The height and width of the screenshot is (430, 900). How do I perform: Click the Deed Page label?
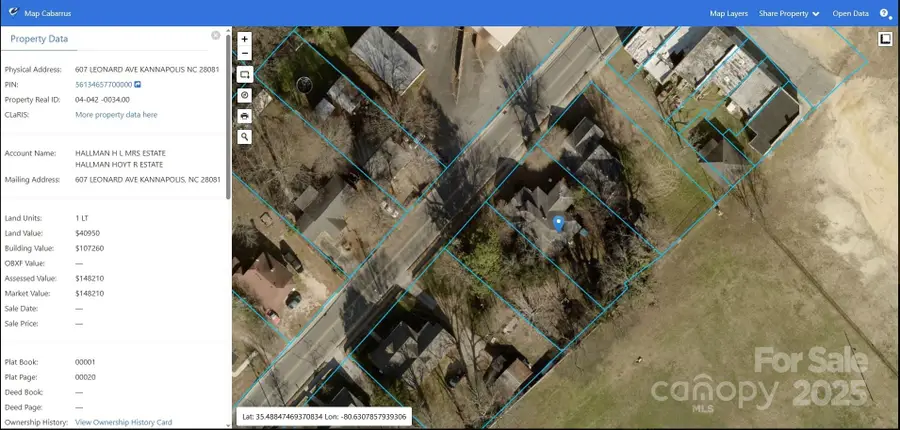point(24,407)
